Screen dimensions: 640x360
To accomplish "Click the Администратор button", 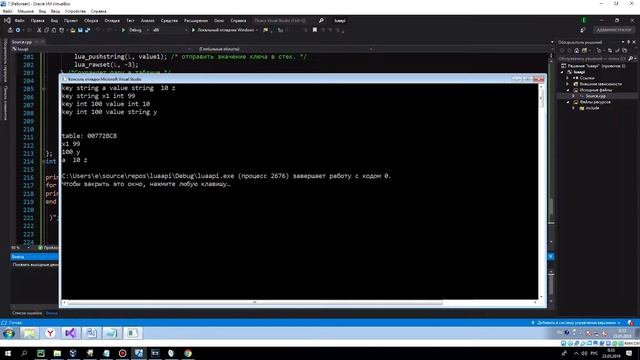I will coord(613,30).
